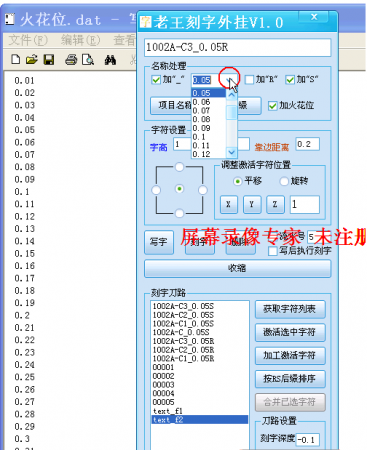The height and width of the screenshot is (450, 367).
Task: Click the 流水号 field showing 5
Action: [x=313, y=237]
